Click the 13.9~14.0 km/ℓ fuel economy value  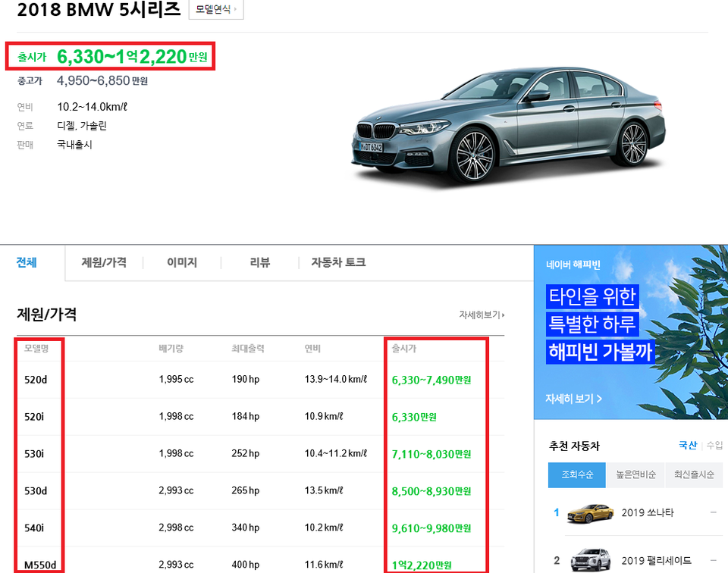[x=336, y=379]
